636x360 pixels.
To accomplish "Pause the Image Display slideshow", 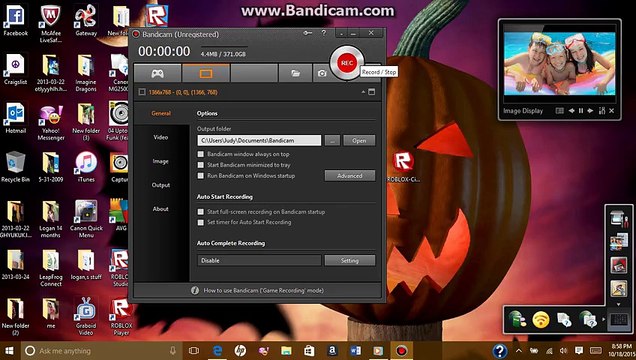I will click(x=581, y=111).
